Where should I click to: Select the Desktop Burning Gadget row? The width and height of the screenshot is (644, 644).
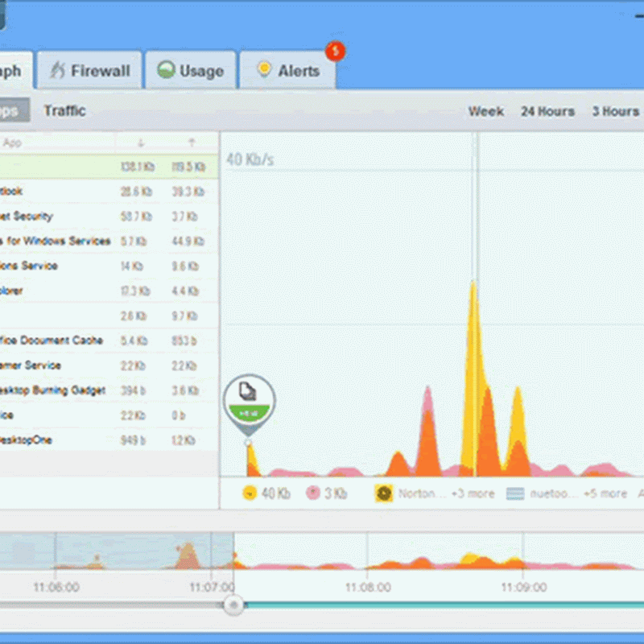point(109,390)
